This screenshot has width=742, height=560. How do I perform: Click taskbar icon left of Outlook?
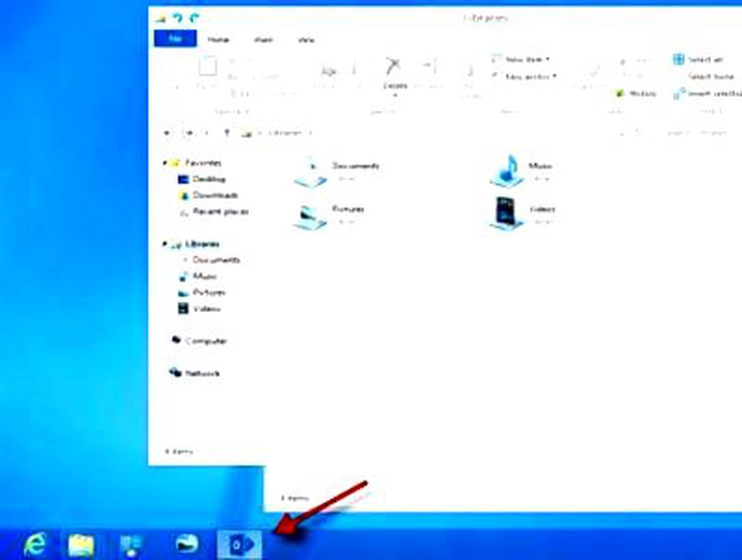click(186, 544)
